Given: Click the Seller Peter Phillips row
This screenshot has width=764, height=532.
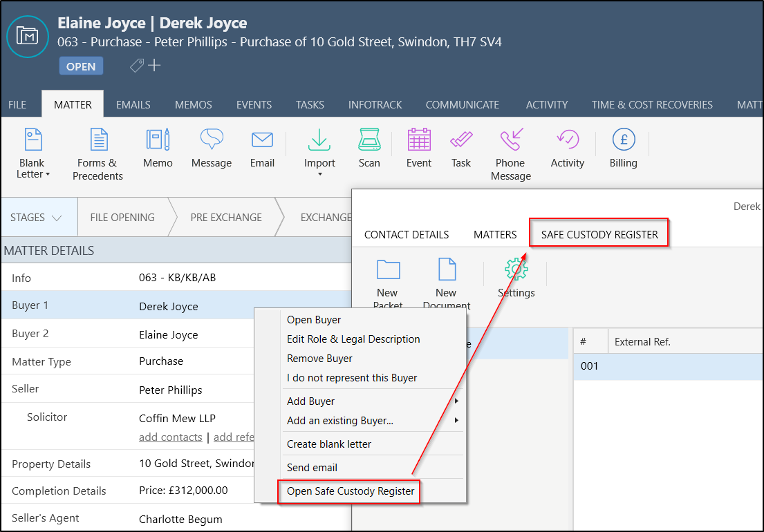Looking at the screenshot, I should pos(128,389).
